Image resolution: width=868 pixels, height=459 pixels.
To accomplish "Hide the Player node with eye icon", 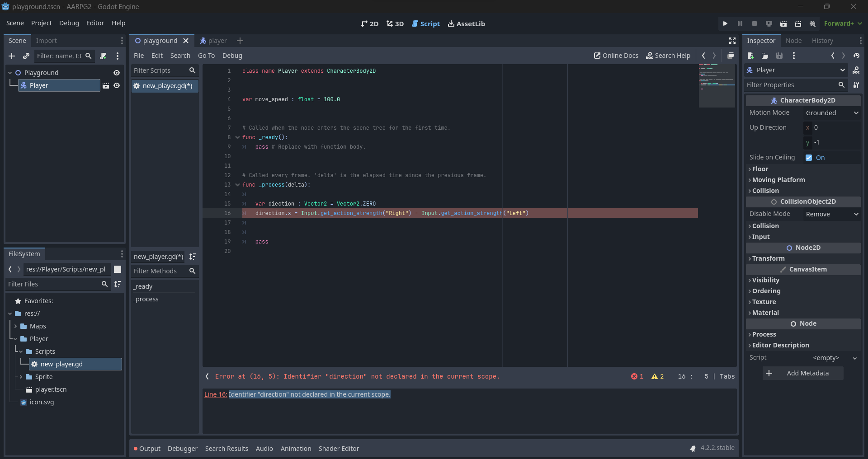I will [117, 85].
